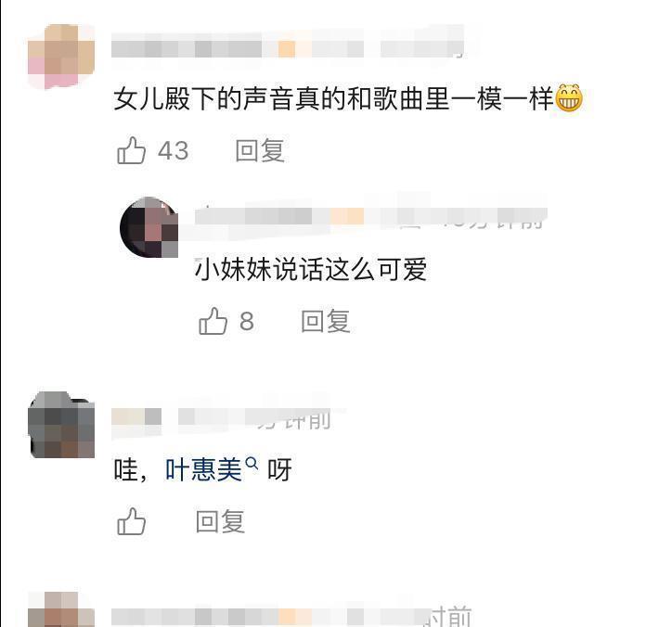Click the 43 like count
The width and height of the screenshot is (672, 627).
pos(174,151)
